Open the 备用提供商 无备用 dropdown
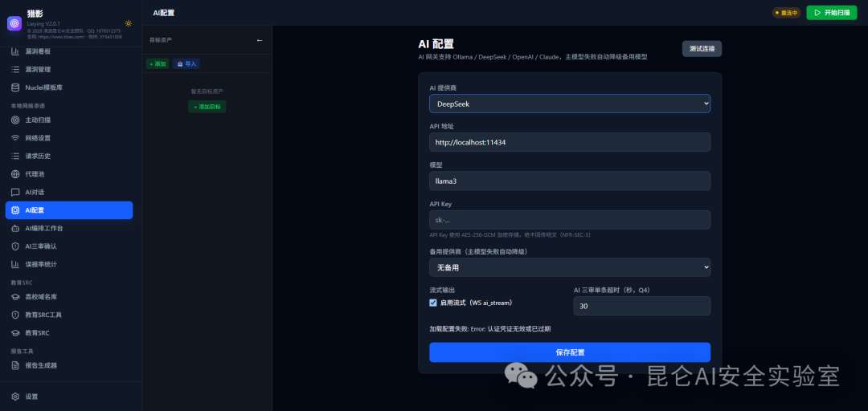This screenshot has height=411, width=868. coord(570,268)
